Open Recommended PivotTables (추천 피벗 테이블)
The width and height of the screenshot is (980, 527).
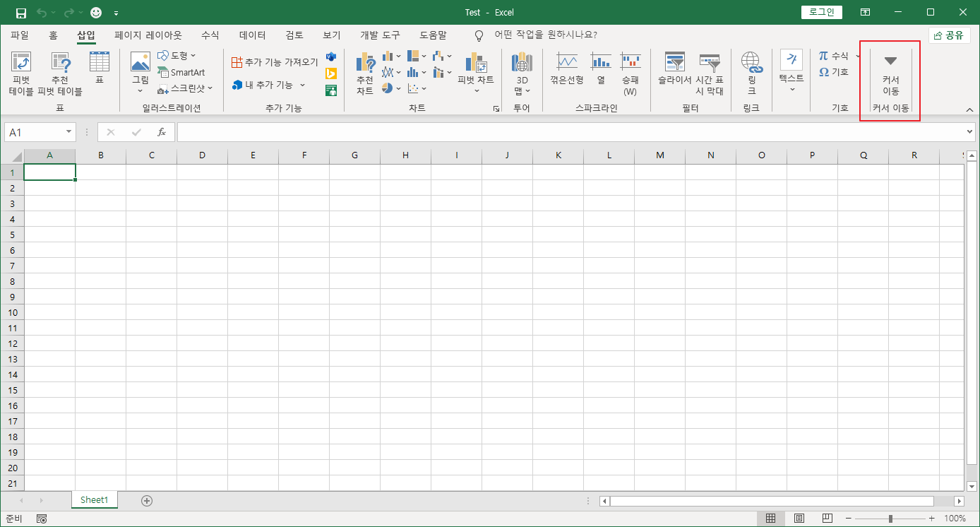coord(60,73)
